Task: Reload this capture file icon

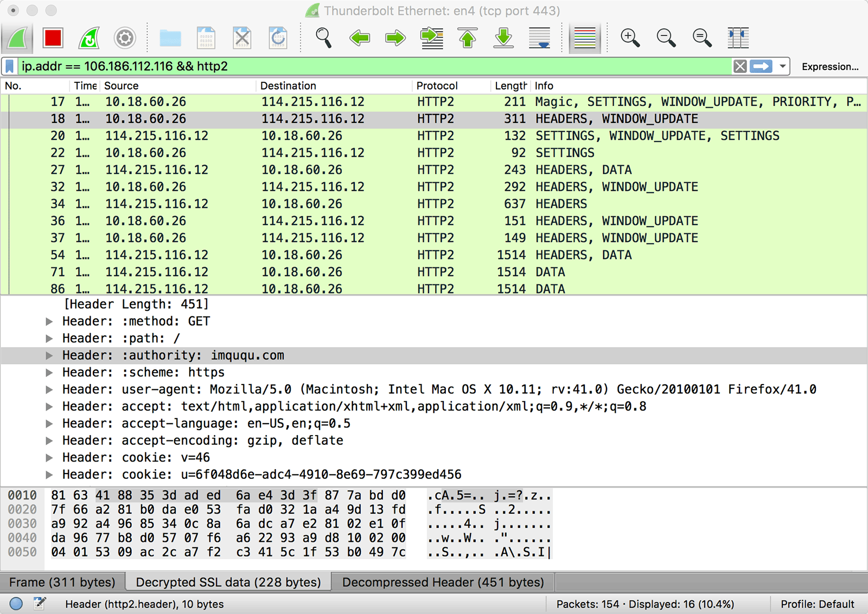Action: coord(278,39)
